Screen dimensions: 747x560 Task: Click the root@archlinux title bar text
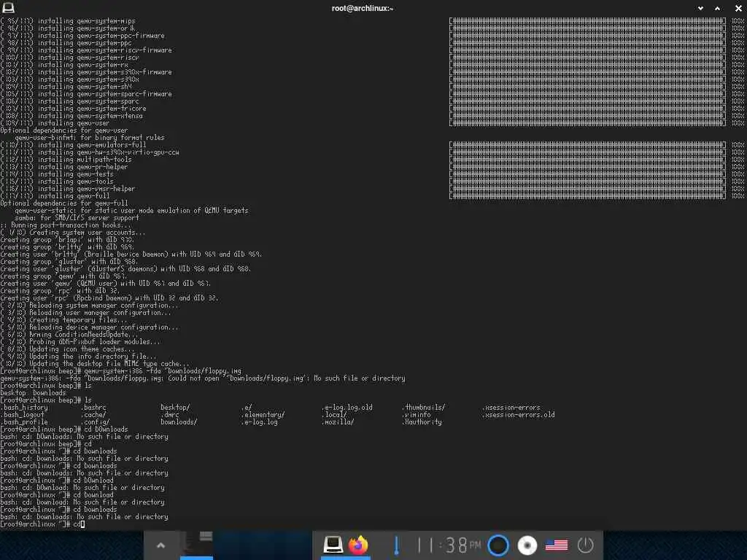pyautogui.click(x=363, y=8)
